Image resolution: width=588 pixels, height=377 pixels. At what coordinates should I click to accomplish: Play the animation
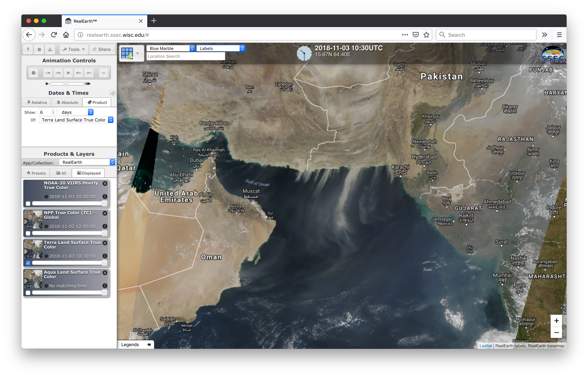click(68, 73)
